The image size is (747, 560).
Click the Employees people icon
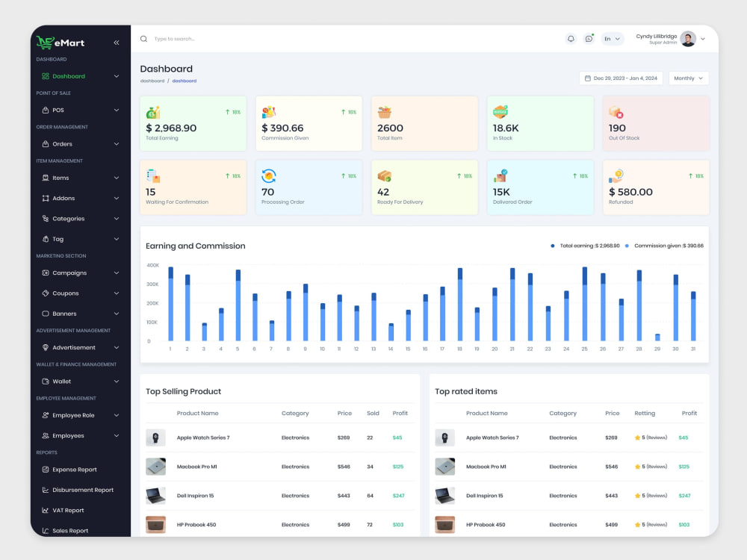point(46,436)
